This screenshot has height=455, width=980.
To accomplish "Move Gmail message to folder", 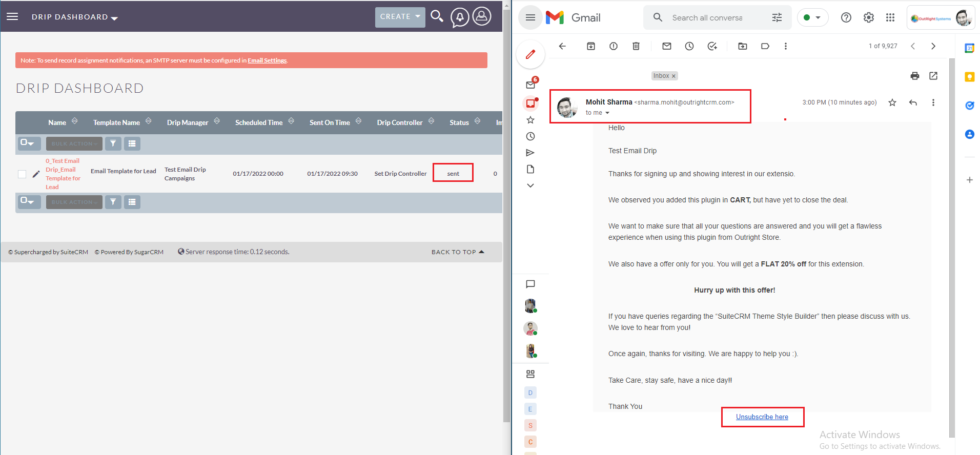I will tap(743, 46).
